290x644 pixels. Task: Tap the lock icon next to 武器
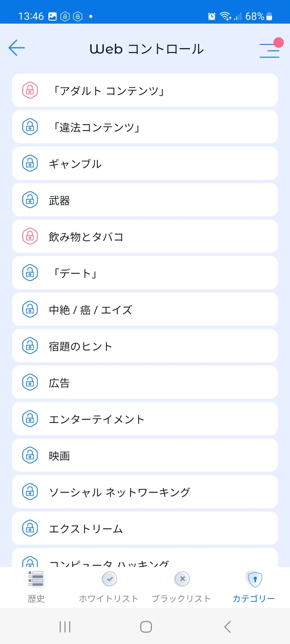tap(30, 200)
